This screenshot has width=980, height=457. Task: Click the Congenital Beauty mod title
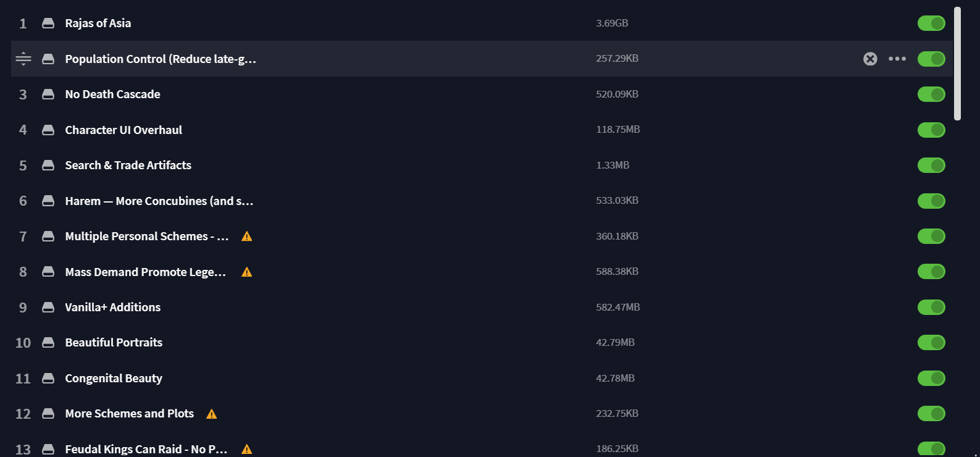(114, 378)
